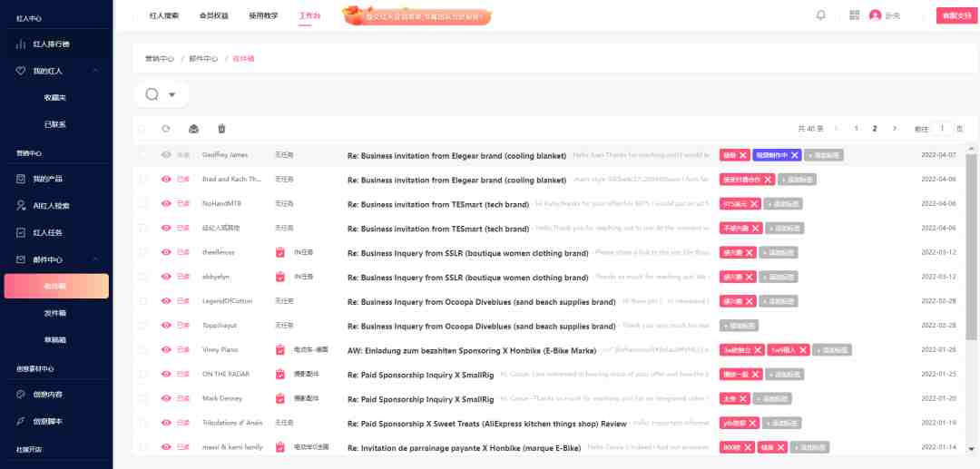This screenshot has width=980, height=469.
Task: Open the email from Vinny Piano about Honbike
Action: [472, 350]
